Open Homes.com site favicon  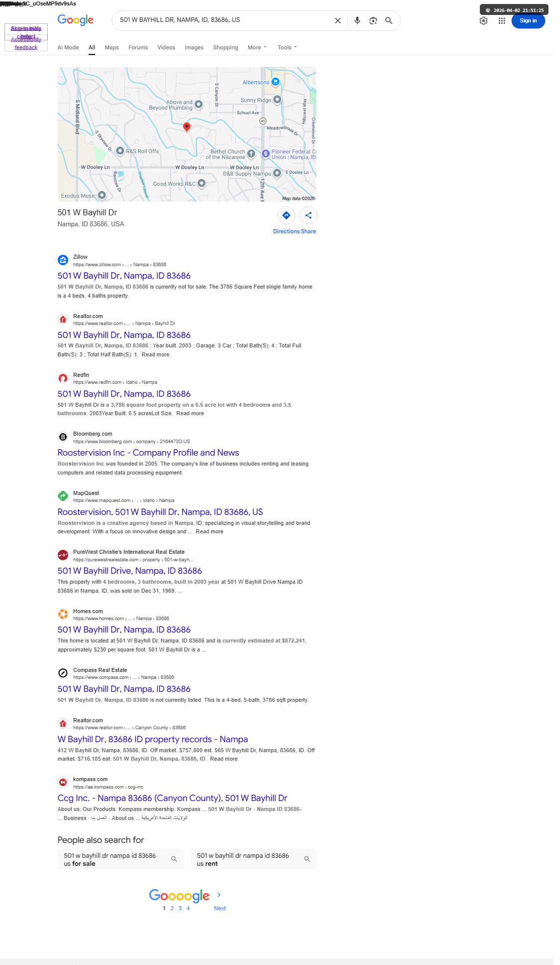(x=63, y=614)
